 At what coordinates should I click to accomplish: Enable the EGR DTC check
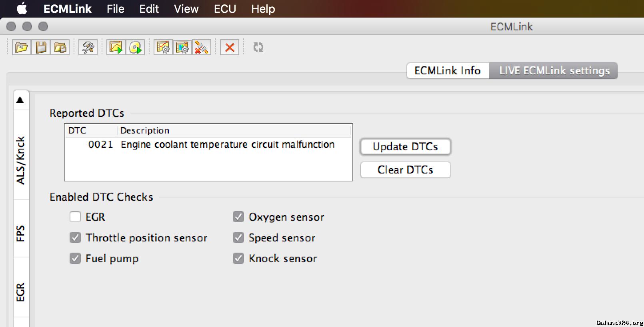click(75, 217)
